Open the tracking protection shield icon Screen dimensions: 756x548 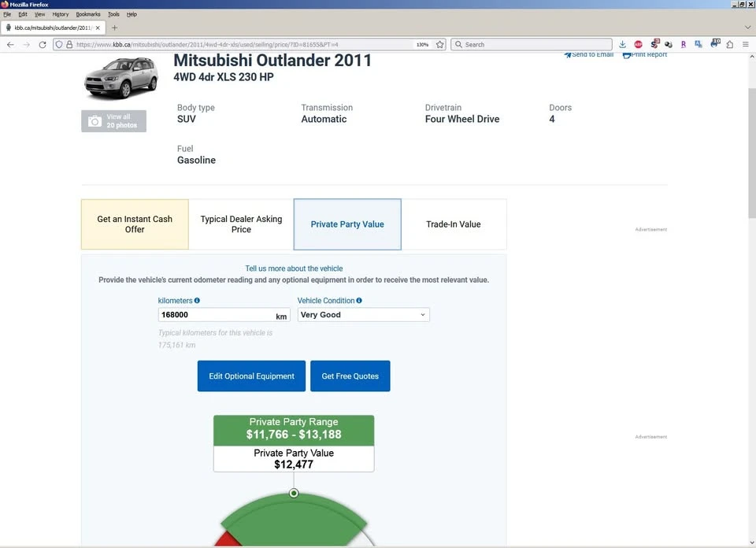59,44
